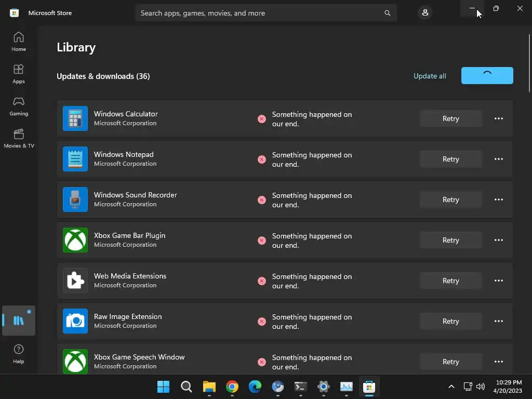
Task: Retry the Web Media Extensions update
Action: [450, 281]
